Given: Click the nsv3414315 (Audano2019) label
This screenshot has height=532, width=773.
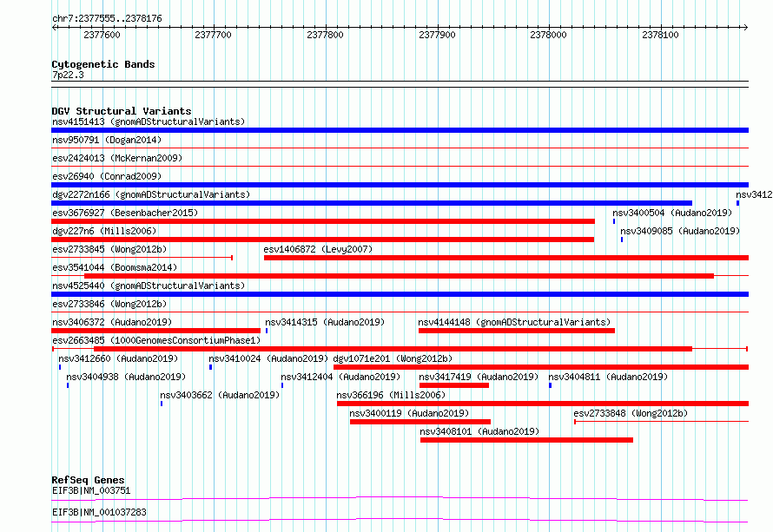Looking at the screenshot, I should tap(325, 322).
